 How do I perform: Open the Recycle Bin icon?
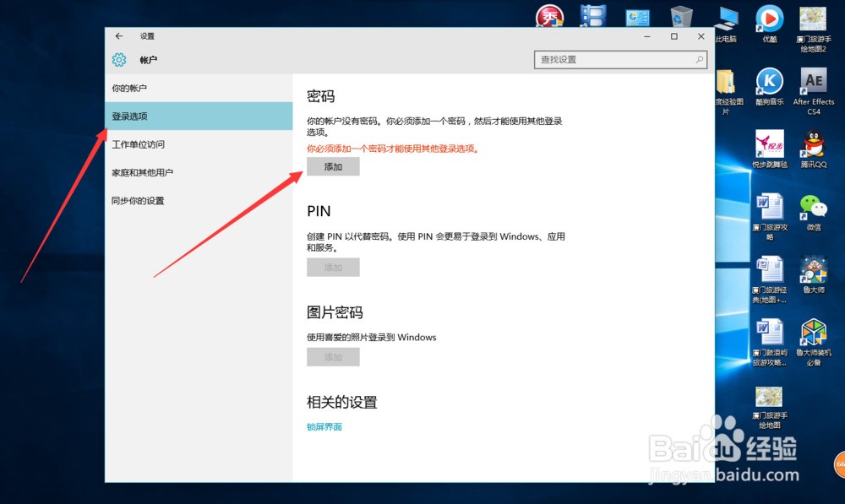pos(681,16)
